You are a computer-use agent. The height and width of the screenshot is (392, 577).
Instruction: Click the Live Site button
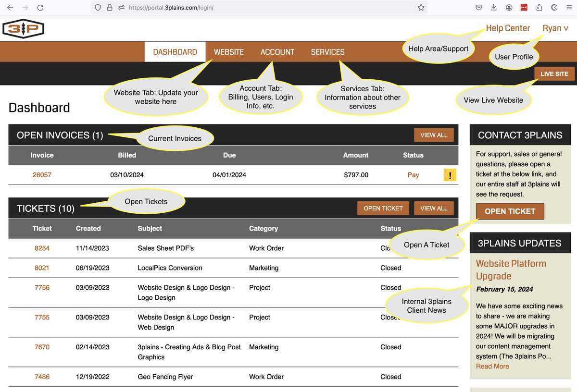554,74
